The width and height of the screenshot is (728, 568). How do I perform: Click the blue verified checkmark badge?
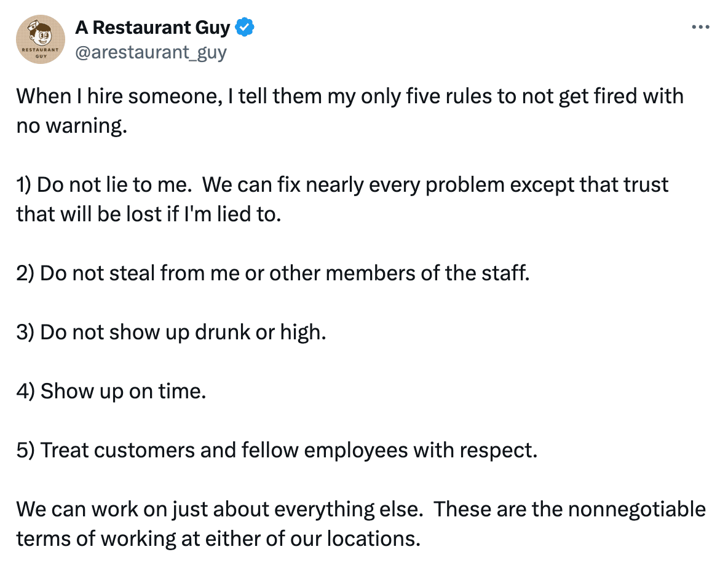tap(245, 28)
